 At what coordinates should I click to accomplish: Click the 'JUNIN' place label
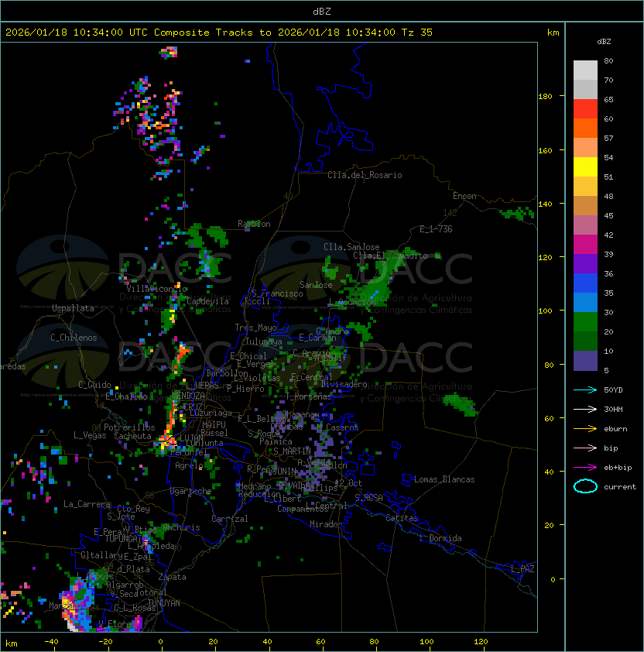point(284,471)
